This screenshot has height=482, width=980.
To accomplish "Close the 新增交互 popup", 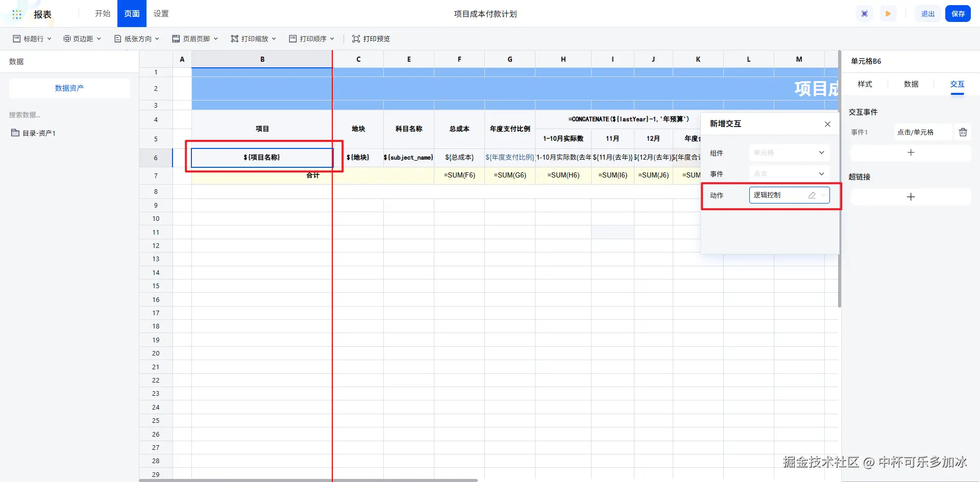I will click(x=827, y=124).
